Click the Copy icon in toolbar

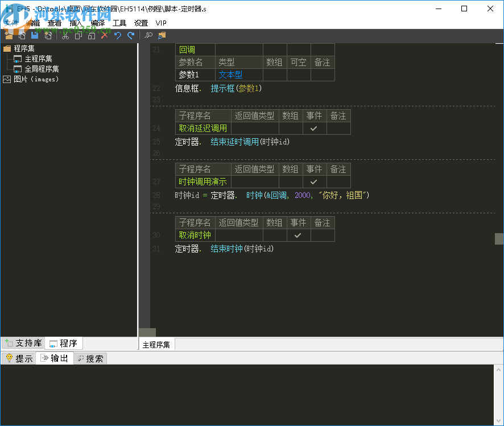pyautogui.click(x=78, y=35)
